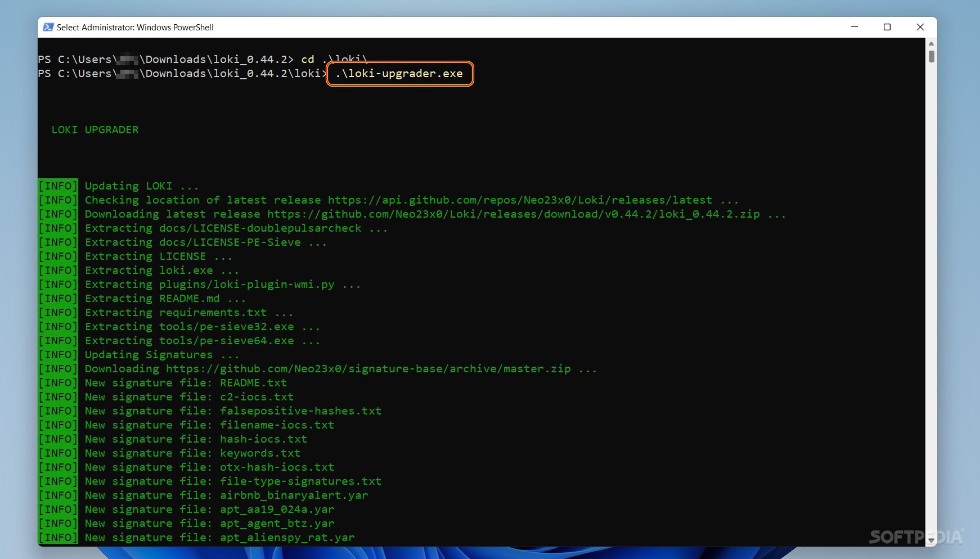
Task: Click the 'LOKI UPGRADER' heading text
Action: pos(95,130)
